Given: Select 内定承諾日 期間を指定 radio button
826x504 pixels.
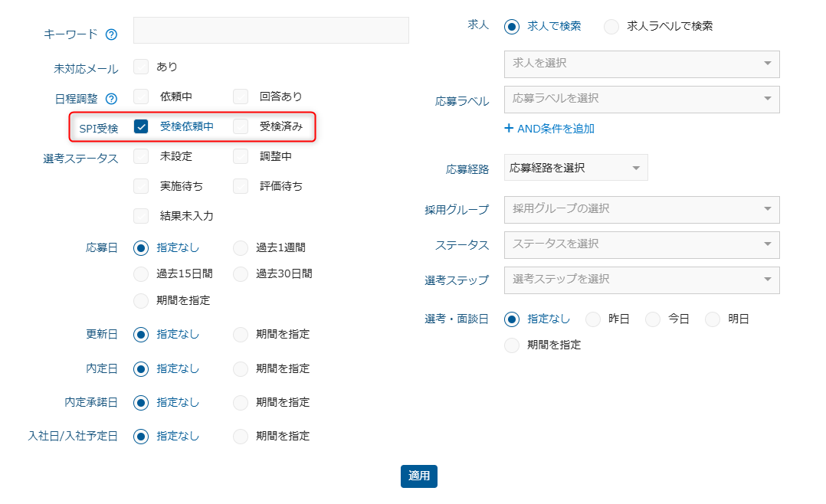Looking at the screenshot, I should (241, 403).
